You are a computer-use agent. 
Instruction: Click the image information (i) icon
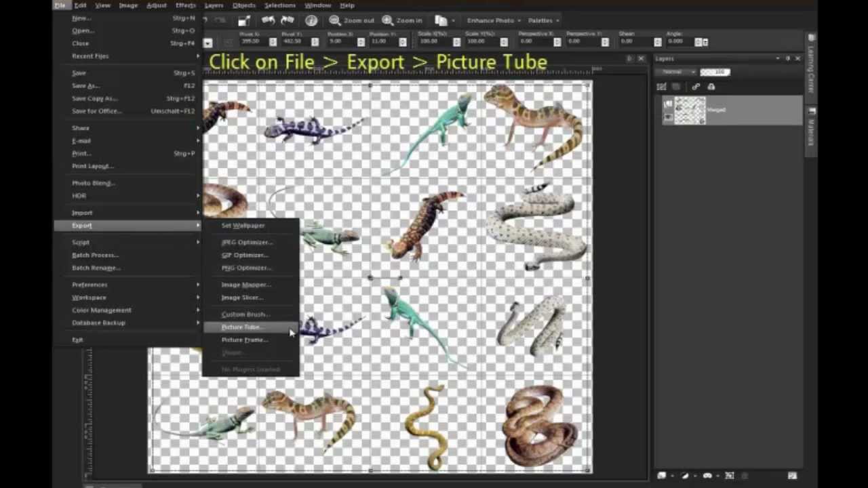(x=311, y=20)
